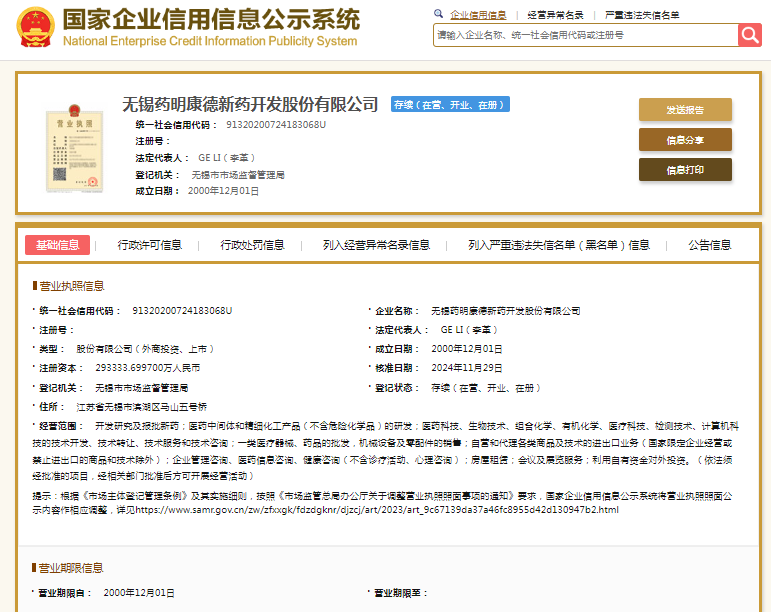Click the type value 股份有限公司(外商投资、上市)
771x612 pixels.
(145, 349)
